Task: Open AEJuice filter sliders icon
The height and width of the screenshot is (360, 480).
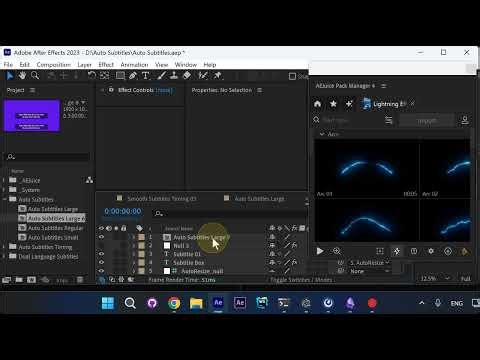Action: (x=389, y=120)
